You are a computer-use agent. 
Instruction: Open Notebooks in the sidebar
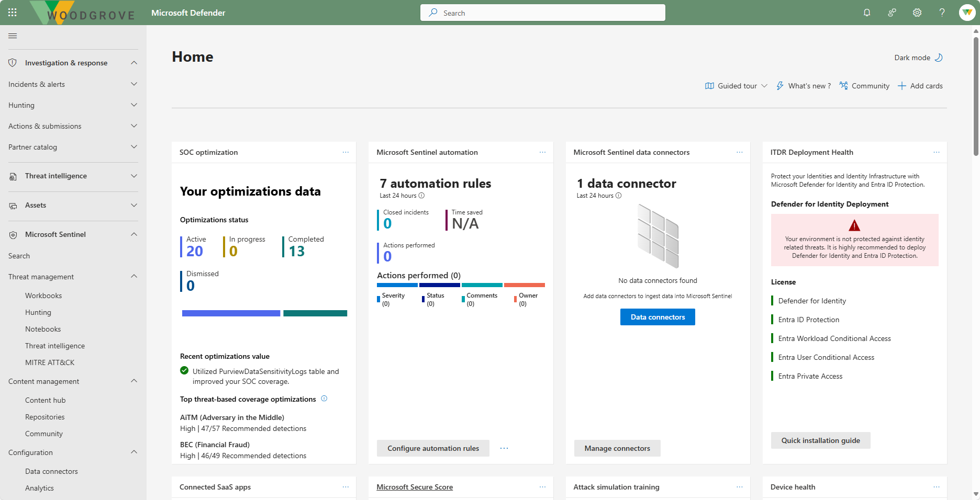coord(43,329)
